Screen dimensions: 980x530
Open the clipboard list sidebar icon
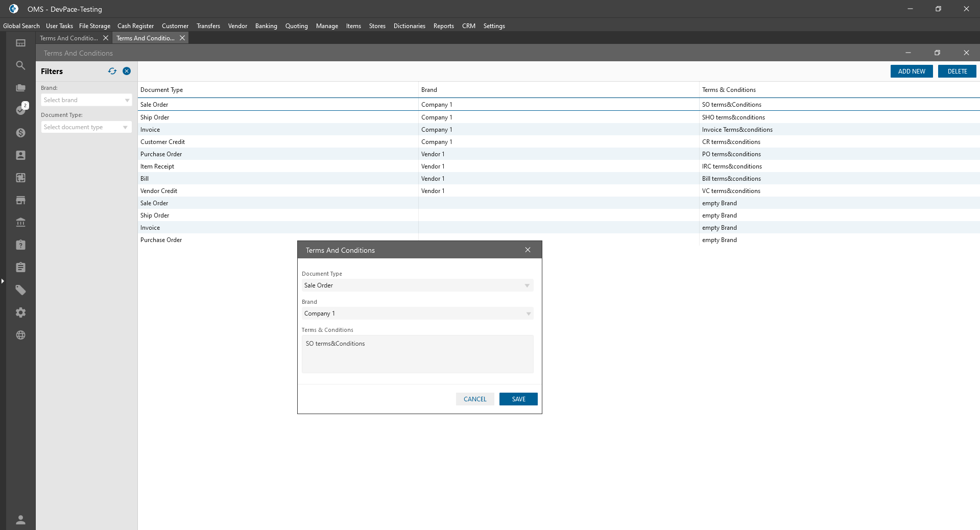[x=20, y=268]
